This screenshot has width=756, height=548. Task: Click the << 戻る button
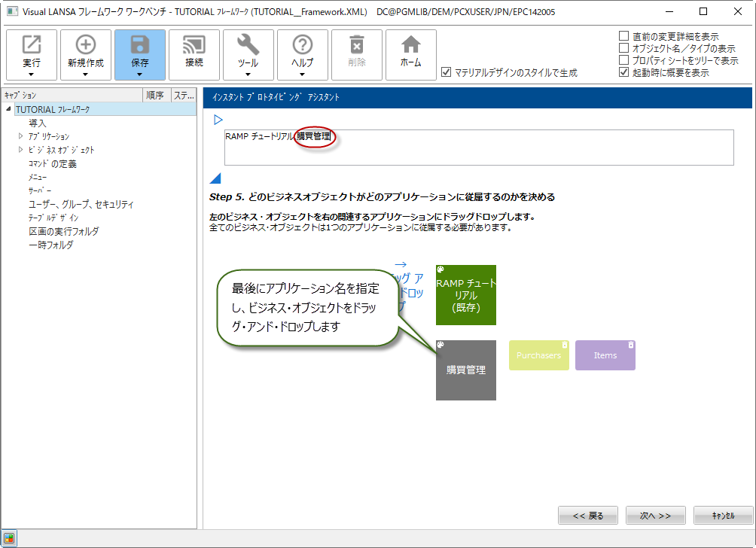coord(588,515)
